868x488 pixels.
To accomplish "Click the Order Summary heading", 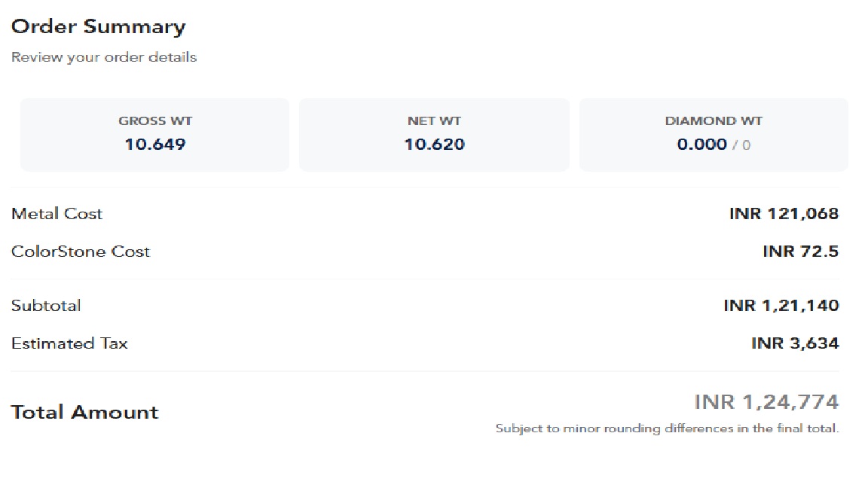I will [98, 27].
